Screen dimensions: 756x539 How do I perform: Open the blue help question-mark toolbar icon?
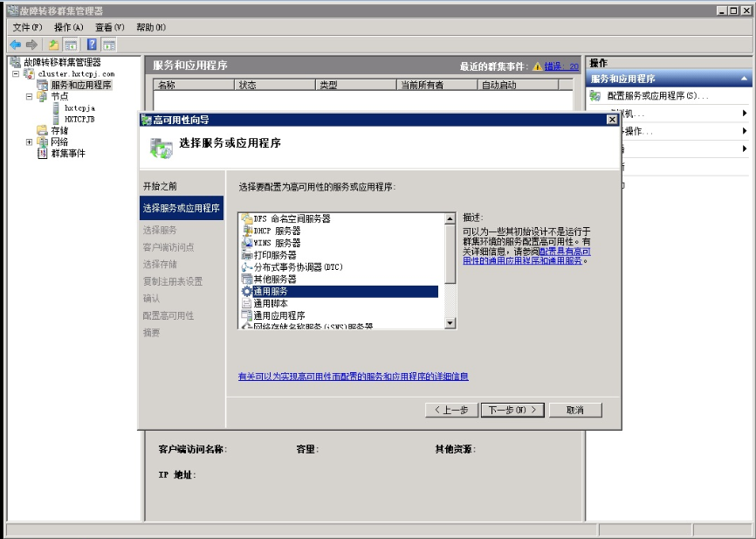click(92, 45)
